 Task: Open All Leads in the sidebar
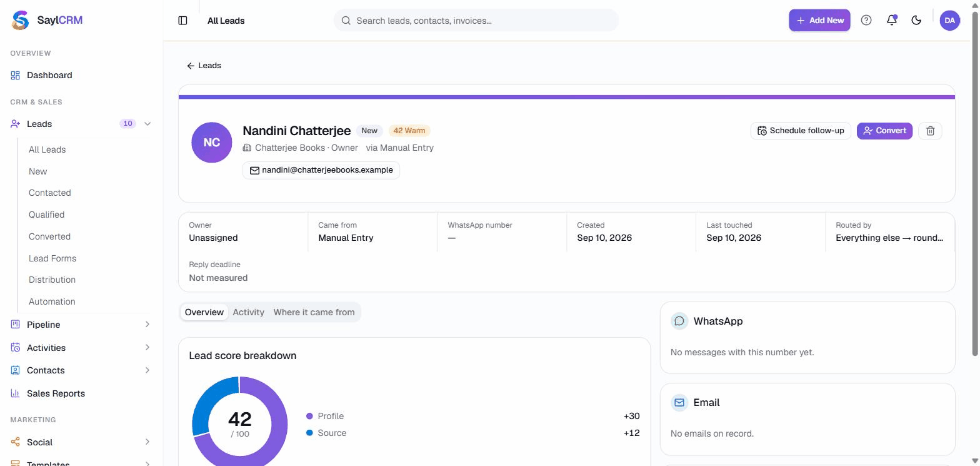(x=47, y=149)
